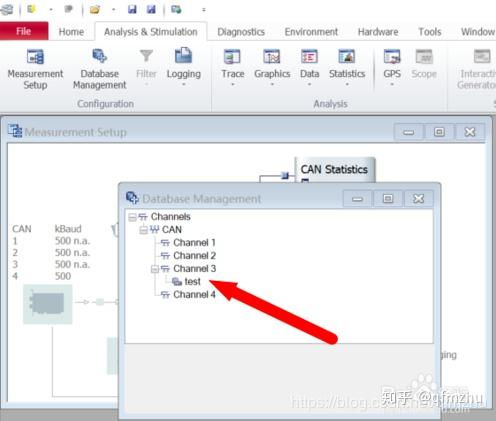Open the File menu tab
The image size is (496, 421).
[24, 31]
